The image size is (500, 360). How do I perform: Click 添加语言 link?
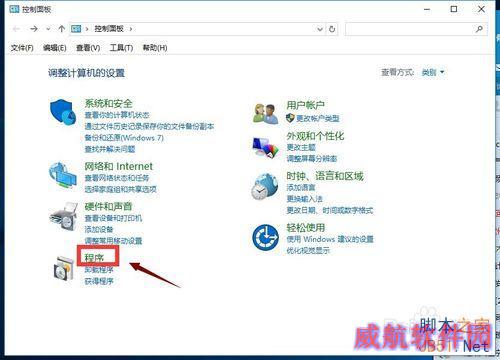coord(301,187)
